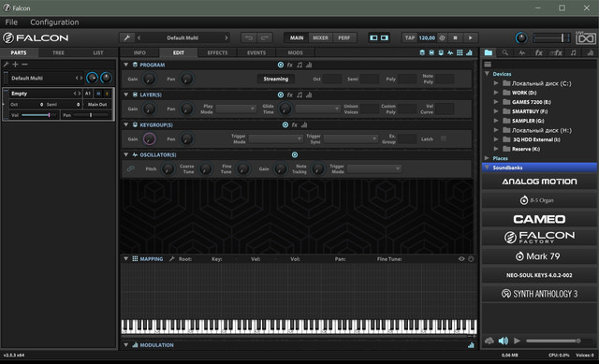Click the oscillator link chain icon

point(131,168)
